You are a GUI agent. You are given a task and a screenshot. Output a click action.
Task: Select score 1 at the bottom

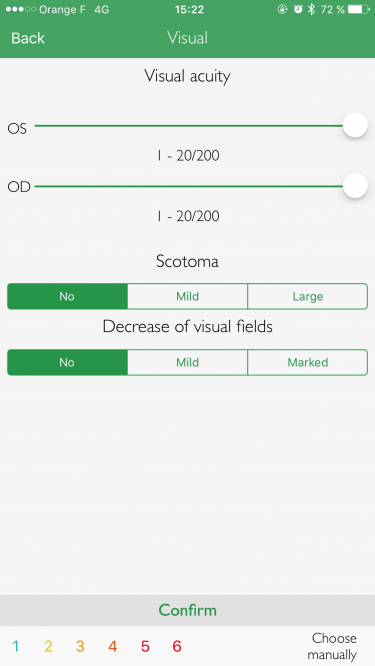16,646
